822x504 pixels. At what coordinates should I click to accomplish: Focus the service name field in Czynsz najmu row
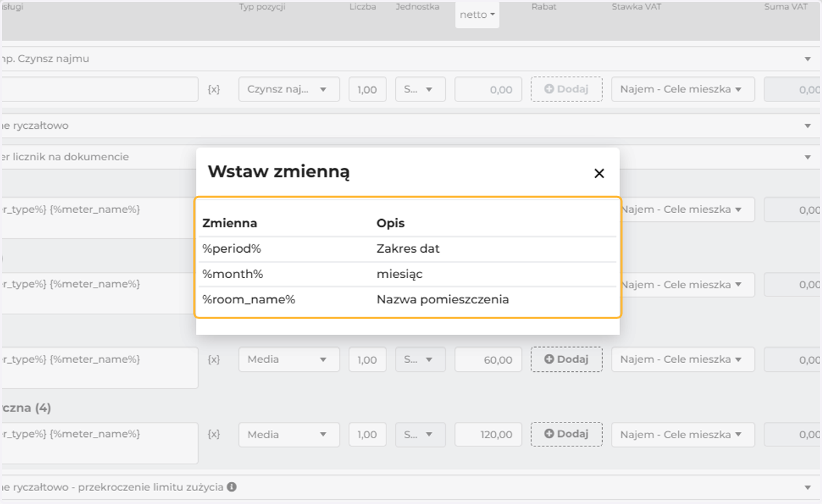click(99, 89)
